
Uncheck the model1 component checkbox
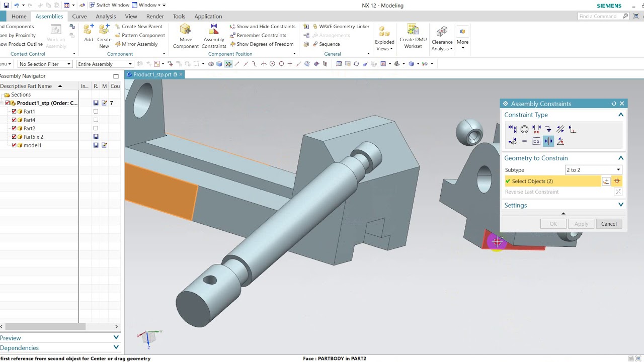tap(14, 145)
